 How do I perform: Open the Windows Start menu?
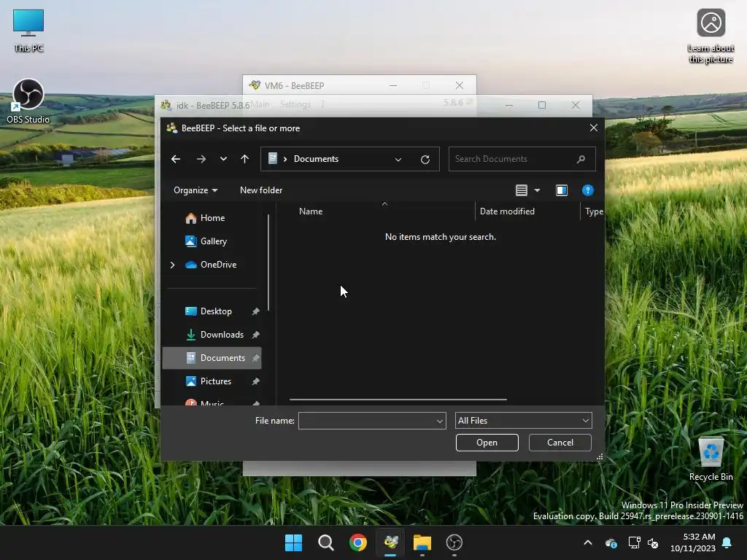pyautogui.click(x=293, y=542)
